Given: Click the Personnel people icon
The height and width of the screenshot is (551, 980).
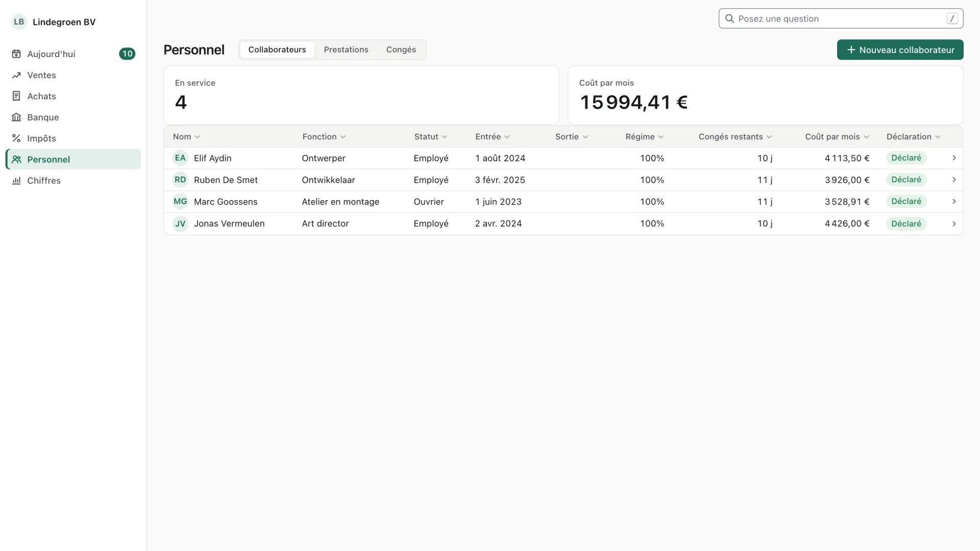Looking at the screenshot, I should point(16,160).
